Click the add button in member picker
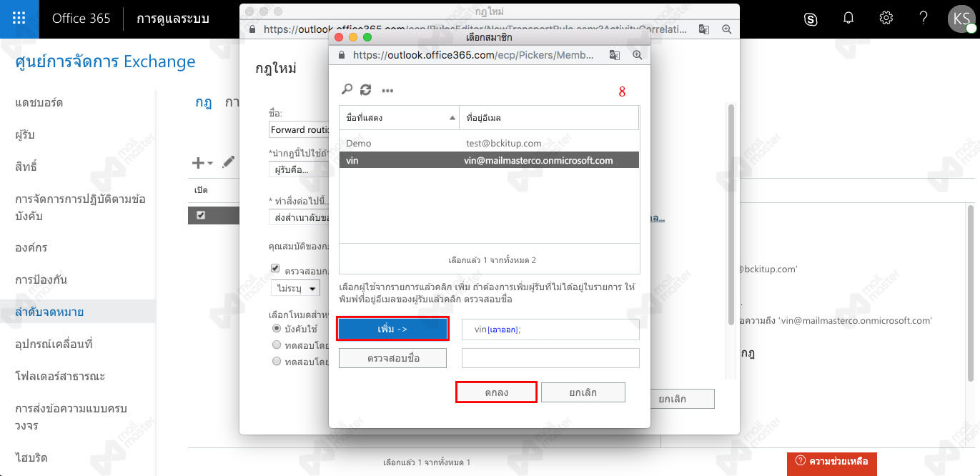The width and height of the screenshot is (980, 476). point(392,329)
